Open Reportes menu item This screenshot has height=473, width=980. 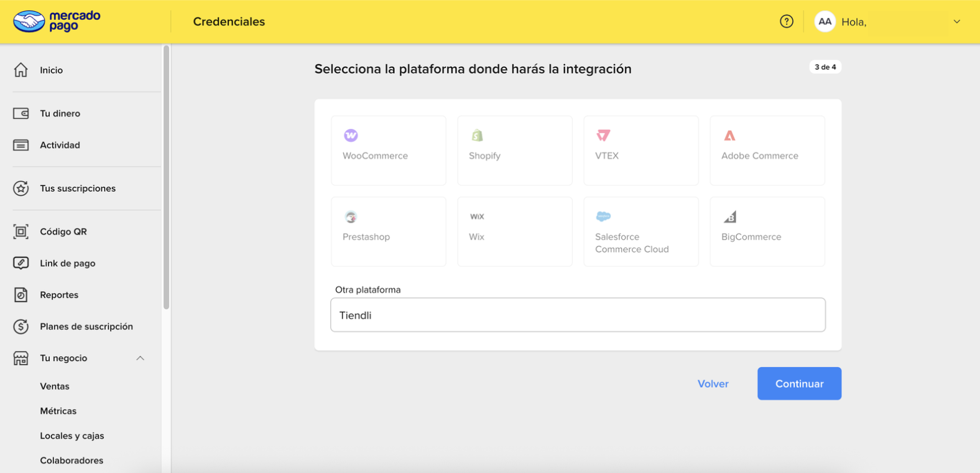click(x=59, y=295)
